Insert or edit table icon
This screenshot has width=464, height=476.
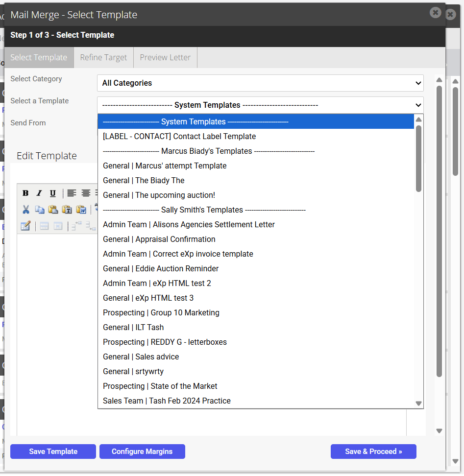(x=25, y=226)
